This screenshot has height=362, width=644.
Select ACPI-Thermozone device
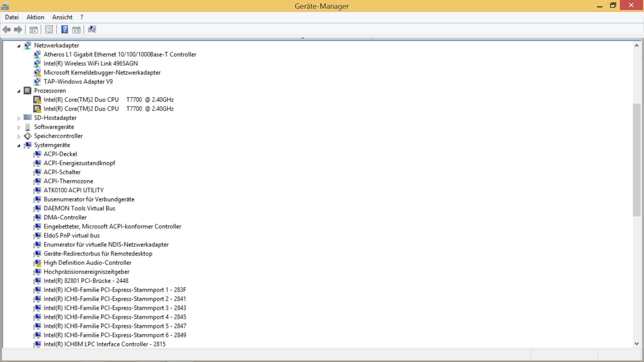[68, 181]
